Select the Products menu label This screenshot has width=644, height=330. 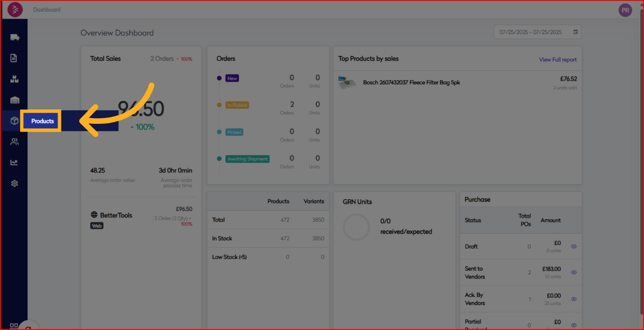point(42,121)
